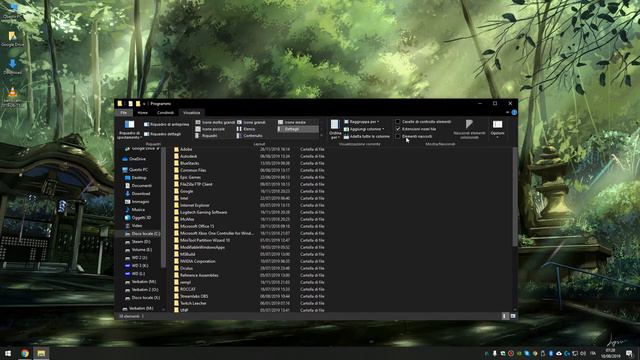Image resolution: width=640 pixels, height=360 pixels.
Task: Choose Icone medie layout
Action: coord(292,122)
